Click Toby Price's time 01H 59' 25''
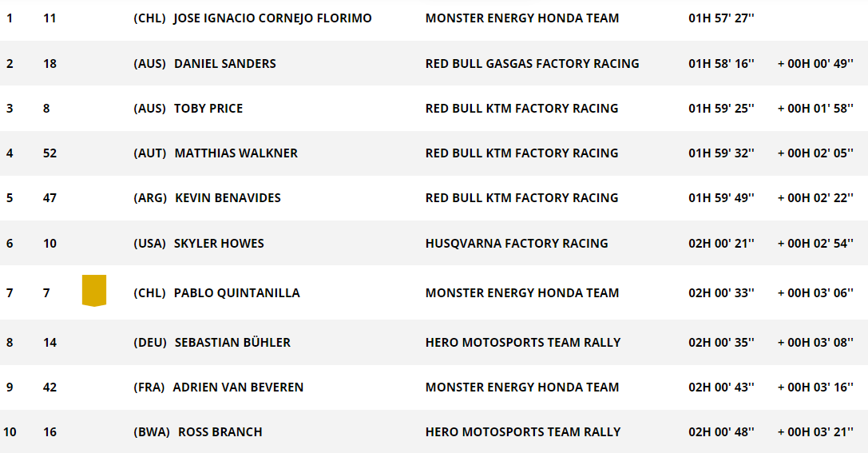868x453 pixels. point(721,109)
